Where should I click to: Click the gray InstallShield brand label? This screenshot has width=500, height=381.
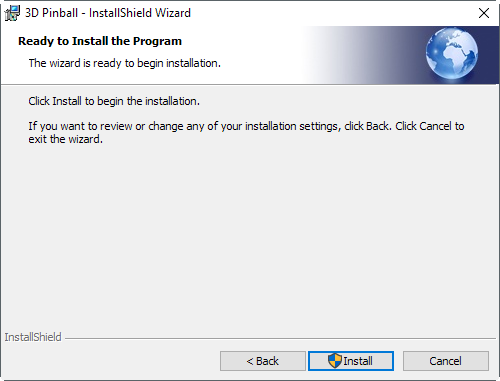tap(33, 337)
